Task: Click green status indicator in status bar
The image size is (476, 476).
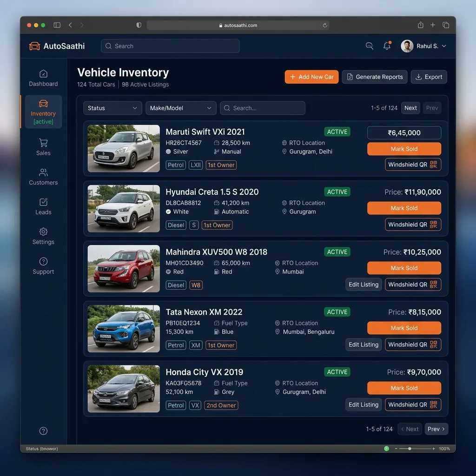Action: click(x=386, y=449)
